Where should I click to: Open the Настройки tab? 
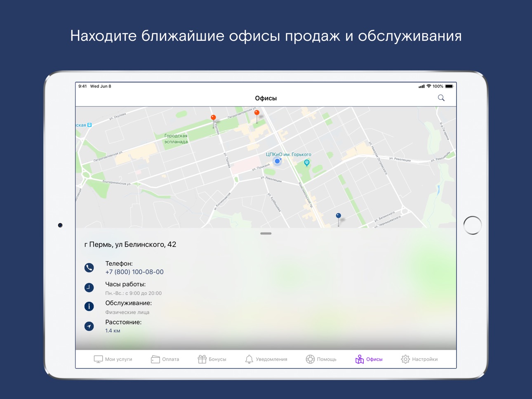(x=419, y=359)
